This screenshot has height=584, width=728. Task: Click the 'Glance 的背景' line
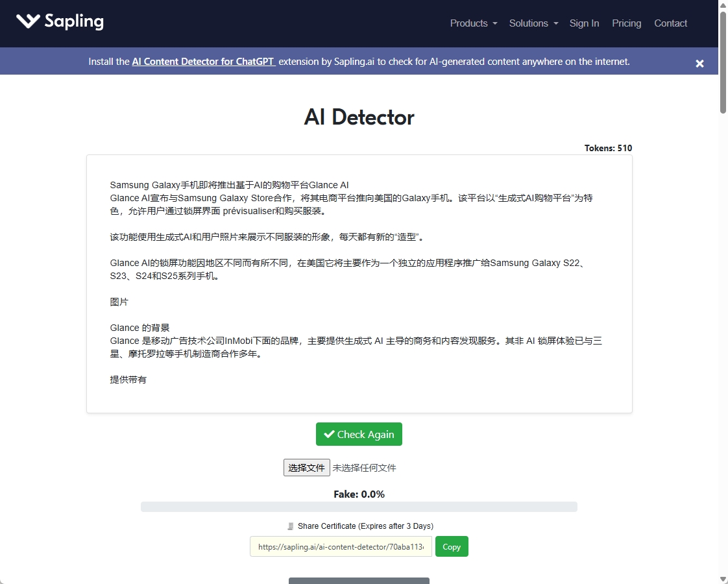click(140, 328)
